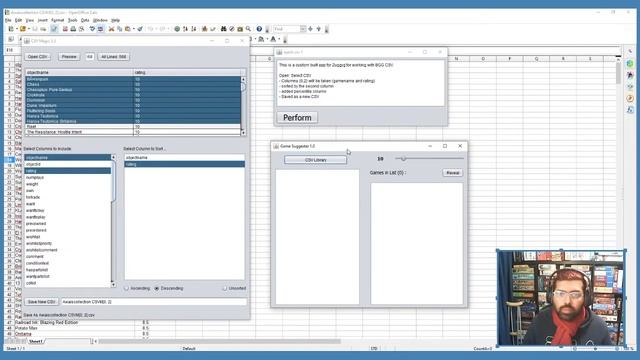Open the New document dropdown arrow
The image size is (640, 360).
(x=17, y=29)
